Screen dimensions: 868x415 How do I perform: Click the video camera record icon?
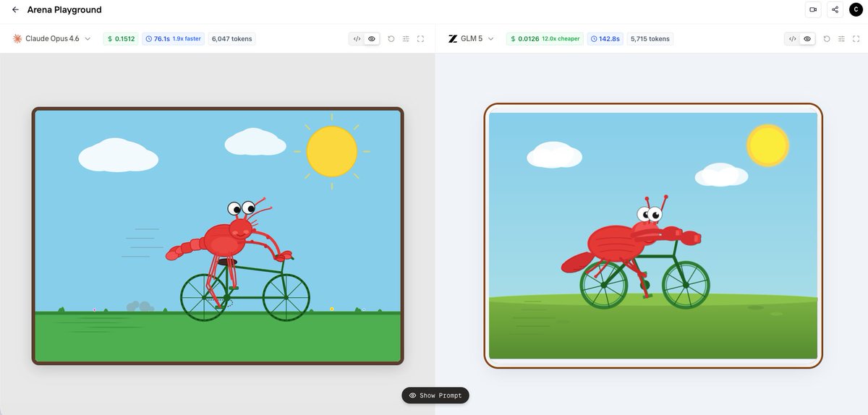[813, 9]
